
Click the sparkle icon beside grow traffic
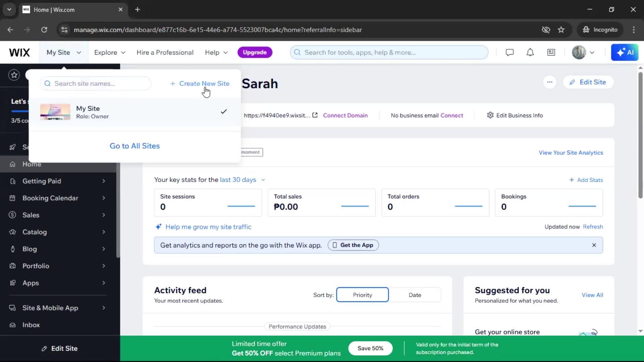(x=158, y=227)
